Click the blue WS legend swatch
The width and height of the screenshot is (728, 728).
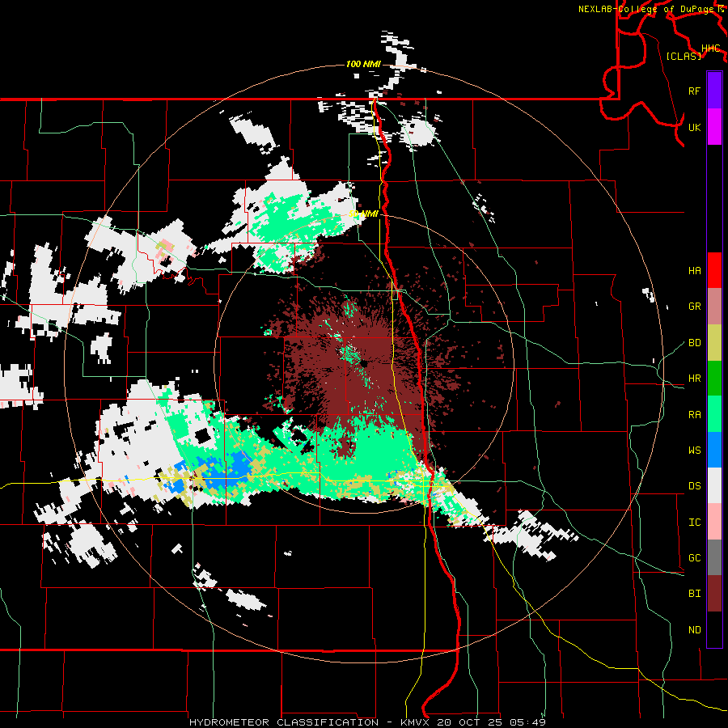(714, 450)
